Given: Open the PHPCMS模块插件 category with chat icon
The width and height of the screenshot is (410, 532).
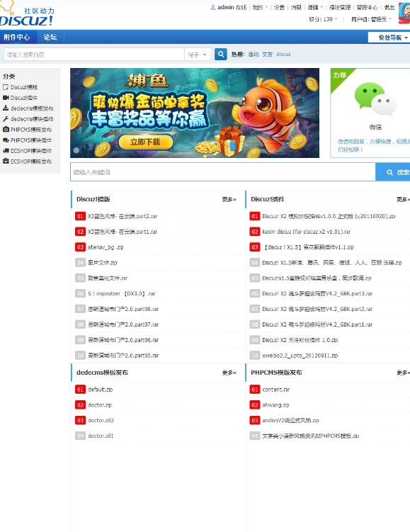Looking at the screenshot, I should coord(27,140).
